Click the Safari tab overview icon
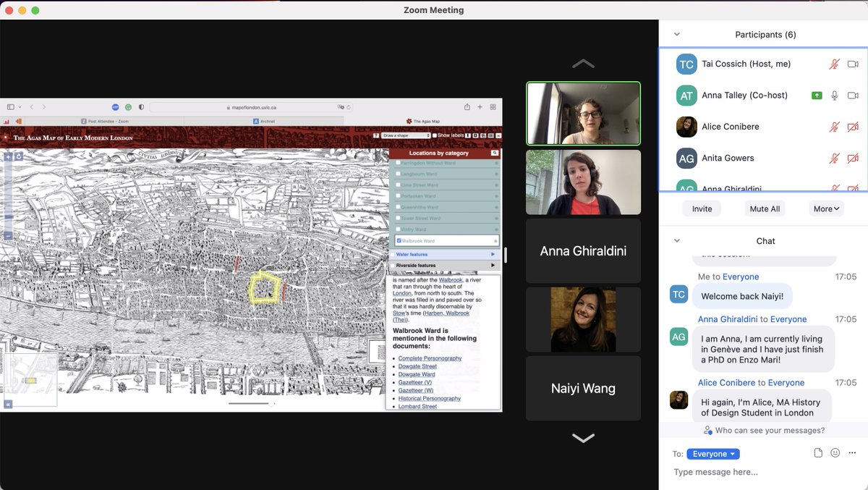868x490 pixels. [x=493, y=107]
